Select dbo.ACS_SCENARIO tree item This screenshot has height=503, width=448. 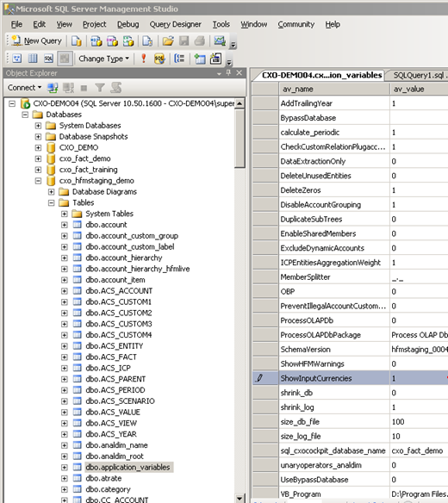click(x=120, y=401)
